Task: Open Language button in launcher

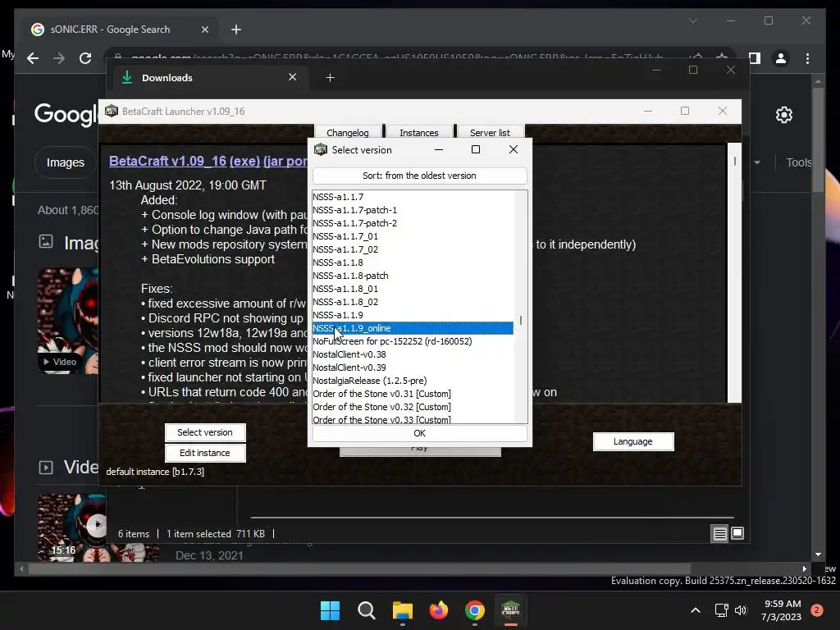Action: point(632,441)
